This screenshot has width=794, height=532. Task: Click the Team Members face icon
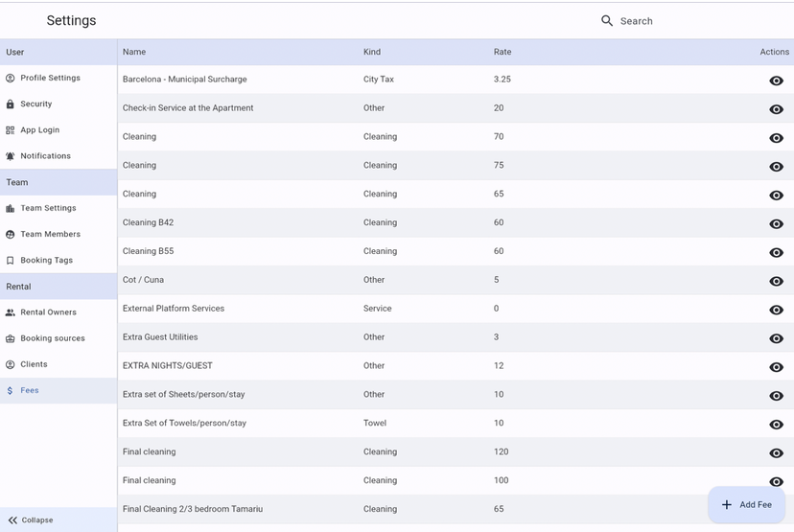click(11, 234)
